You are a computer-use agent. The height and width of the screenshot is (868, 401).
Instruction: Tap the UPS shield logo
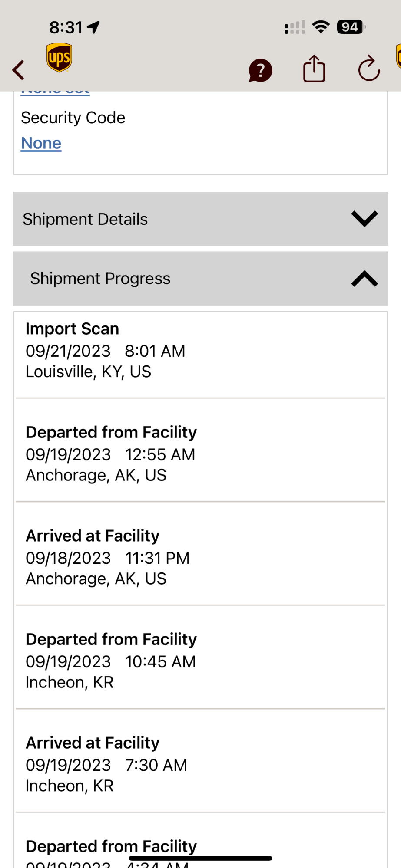coord(59,58)
